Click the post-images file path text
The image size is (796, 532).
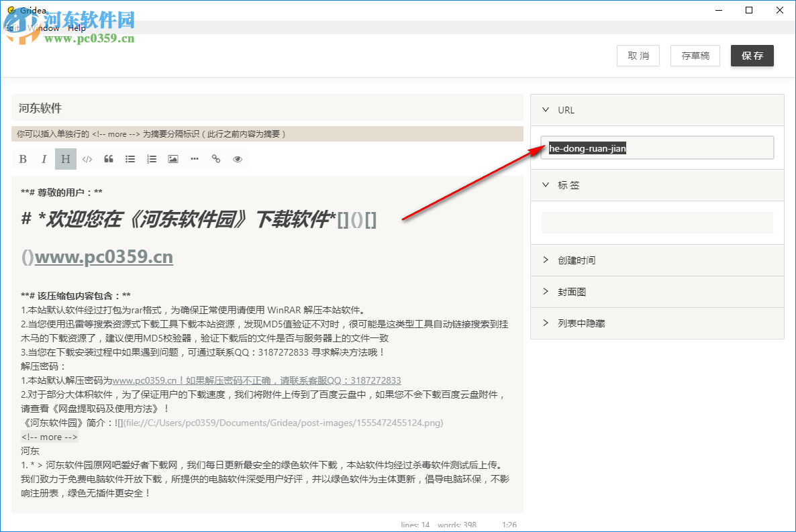point(283,423)
